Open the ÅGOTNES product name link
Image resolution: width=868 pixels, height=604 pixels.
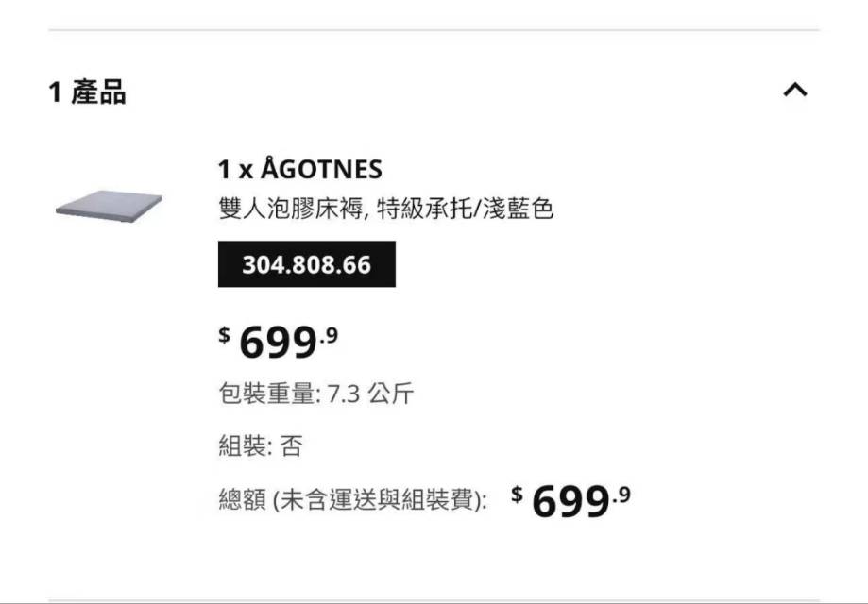tap(322, 170)
